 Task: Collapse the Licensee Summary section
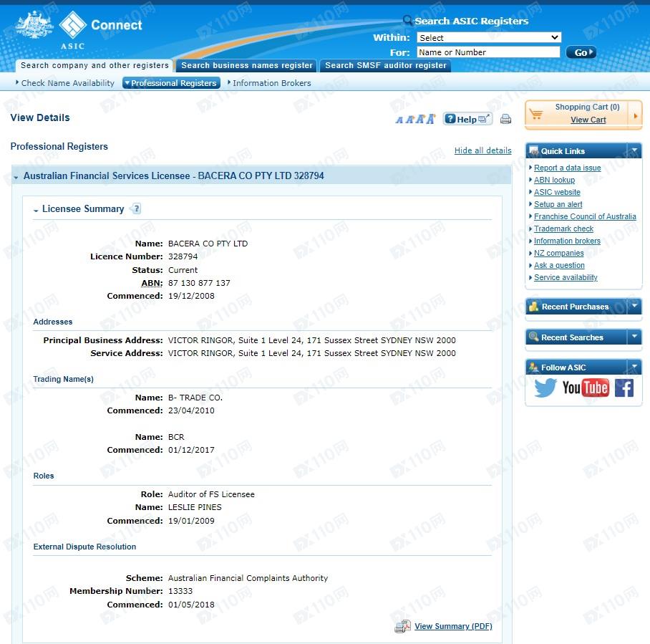point(36,210)
